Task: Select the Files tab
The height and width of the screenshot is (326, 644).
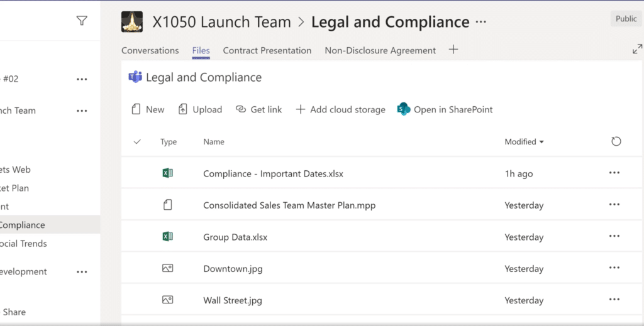Action: 201,50
